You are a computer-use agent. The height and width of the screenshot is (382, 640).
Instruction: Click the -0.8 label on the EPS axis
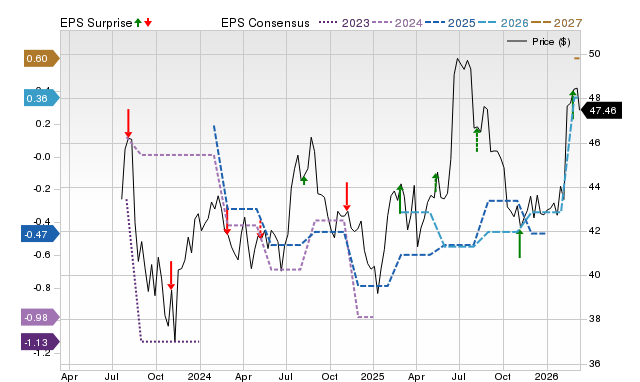click(x=42, y=288)
